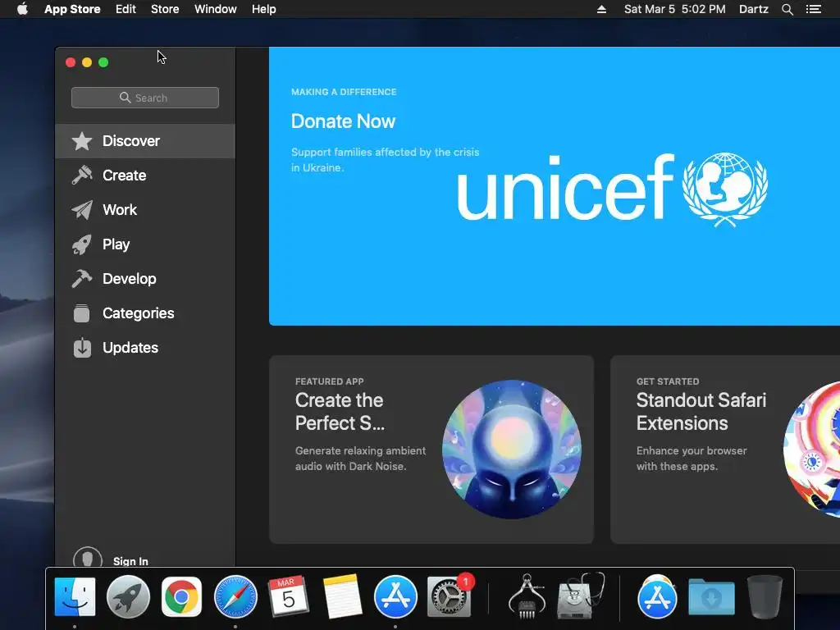Click the Dartz user menu
Viewport: 840px width, 630px height.
754,9
